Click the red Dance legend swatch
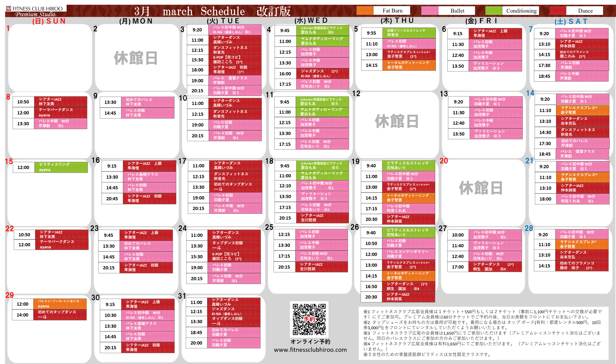Screen dimensions: 616x364 [557, 11]
